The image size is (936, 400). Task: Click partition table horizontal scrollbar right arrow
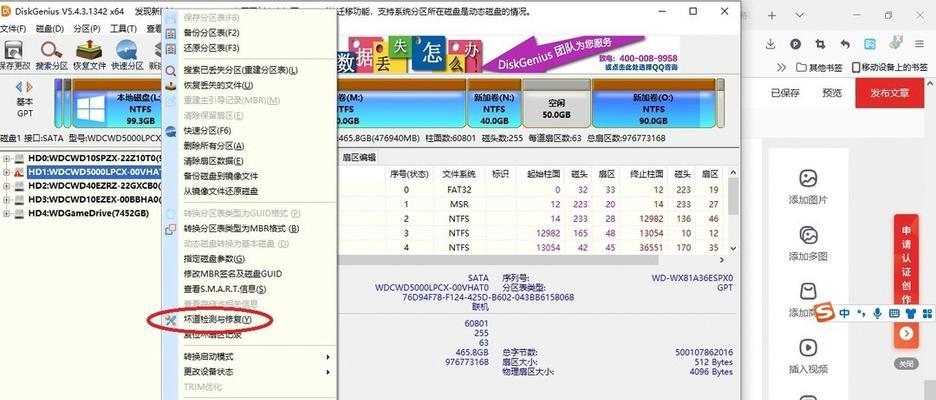point(722,260)
